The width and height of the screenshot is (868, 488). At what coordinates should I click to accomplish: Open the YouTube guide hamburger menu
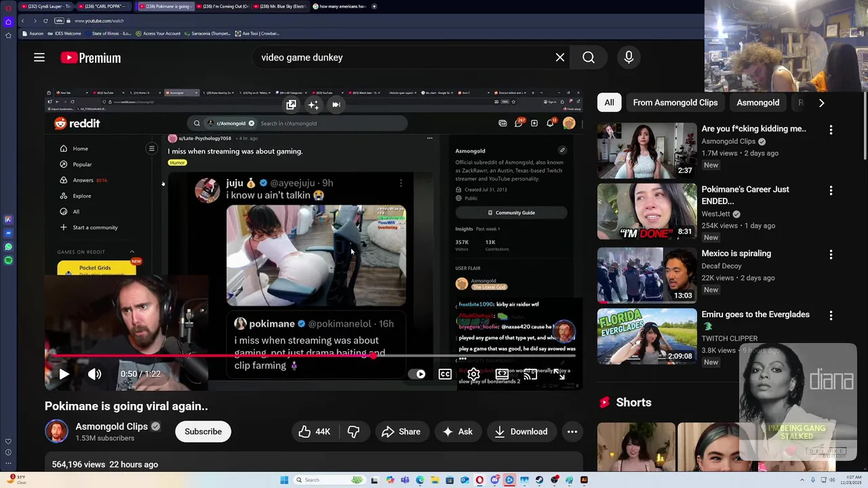tap(39, 58)
